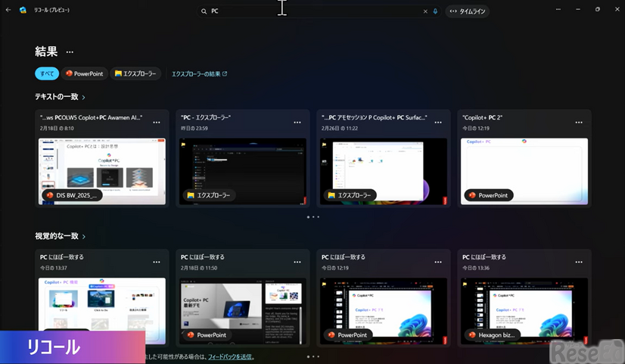Click the フィードバックを送信 link

(230, 356)
